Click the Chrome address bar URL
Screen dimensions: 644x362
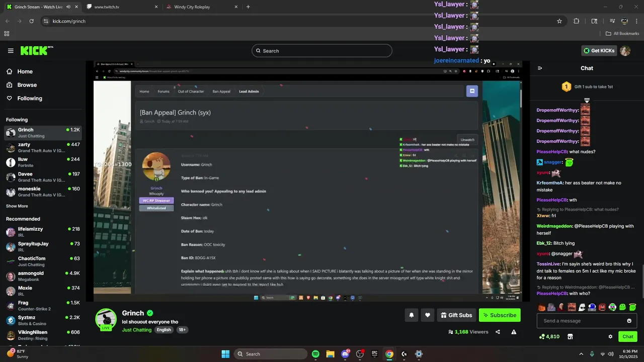pyautogui.click(x=69, y=21)
